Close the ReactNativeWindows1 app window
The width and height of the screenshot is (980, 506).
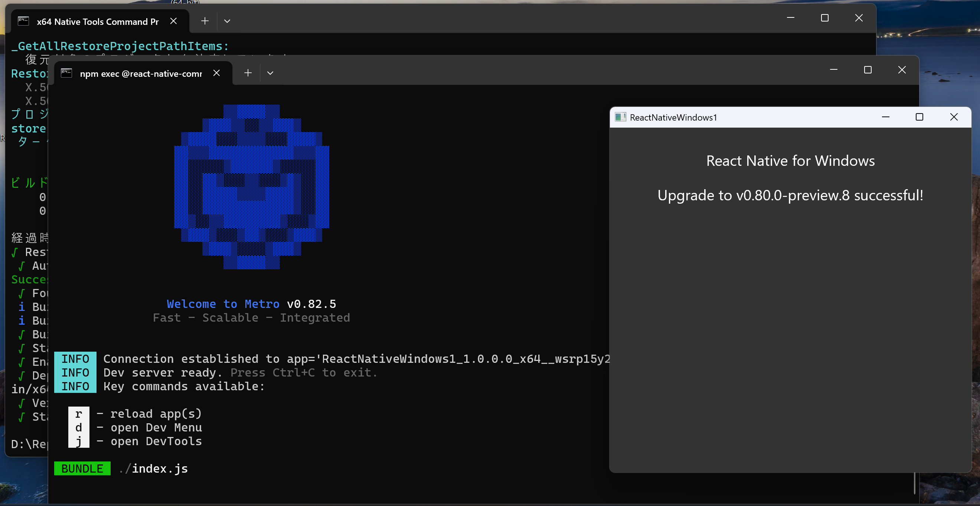click(954, 117)
